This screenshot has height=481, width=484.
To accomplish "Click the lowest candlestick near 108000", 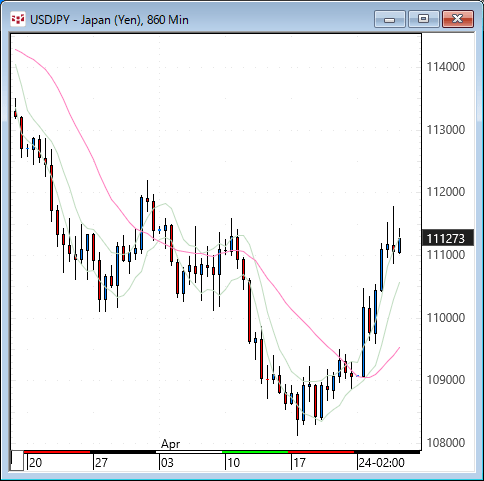I will (x=297, y=406).
